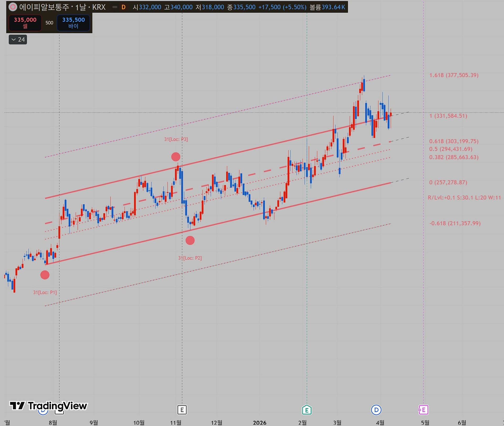The image size is (504, 426).
Task: Click the purple upcoming earnings E icon
Action: (x=423, y=410)
